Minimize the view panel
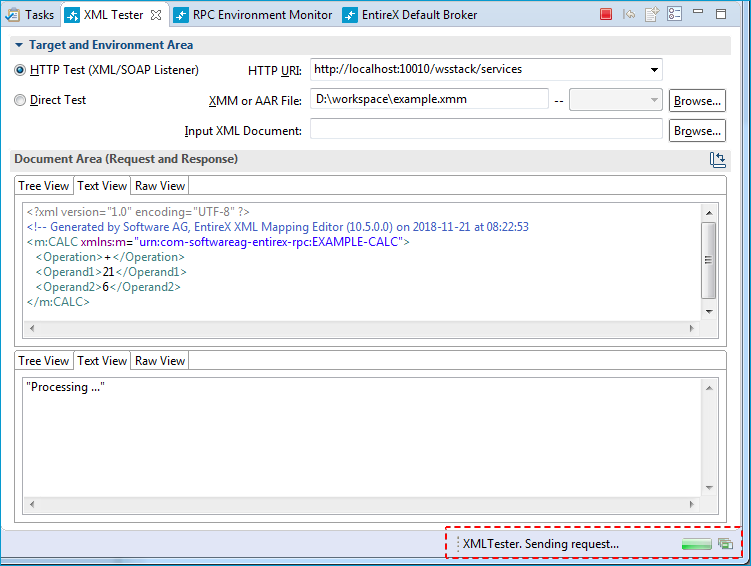This screenshot has width=751, height=566. (x=698, y=11)
